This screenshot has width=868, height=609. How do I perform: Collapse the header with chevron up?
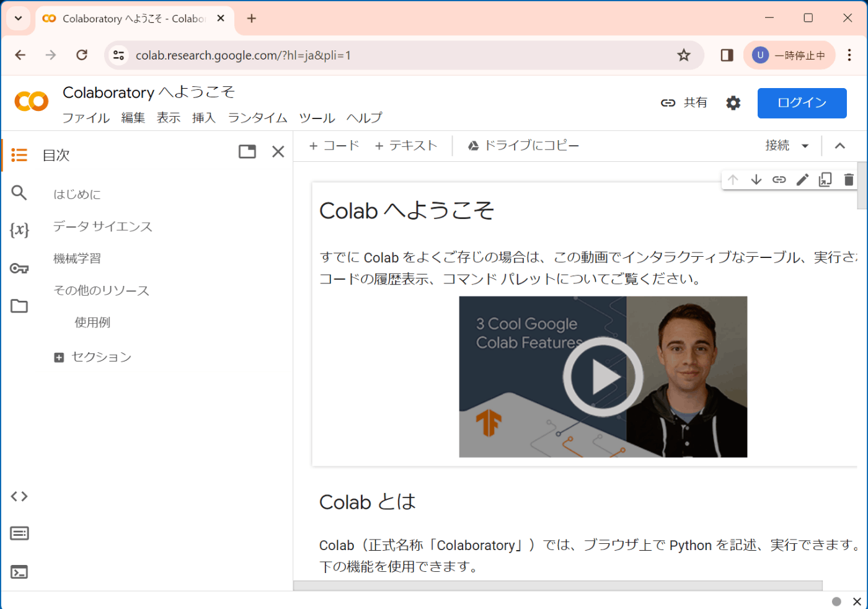(x=840, y=146)
